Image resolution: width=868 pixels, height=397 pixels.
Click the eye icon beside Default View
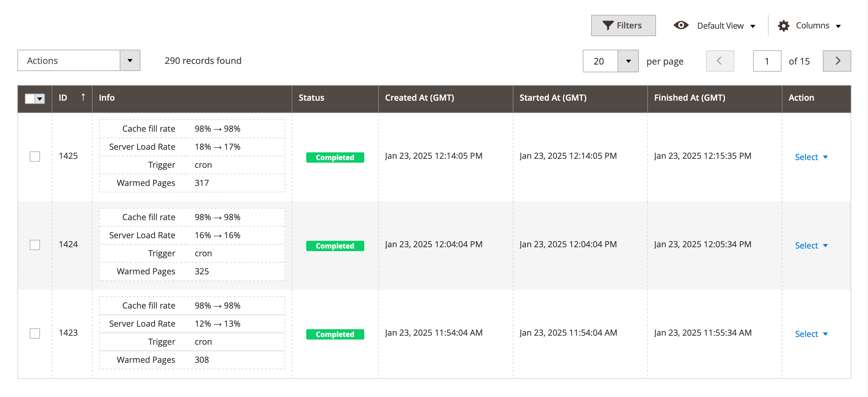pos(681,25)
